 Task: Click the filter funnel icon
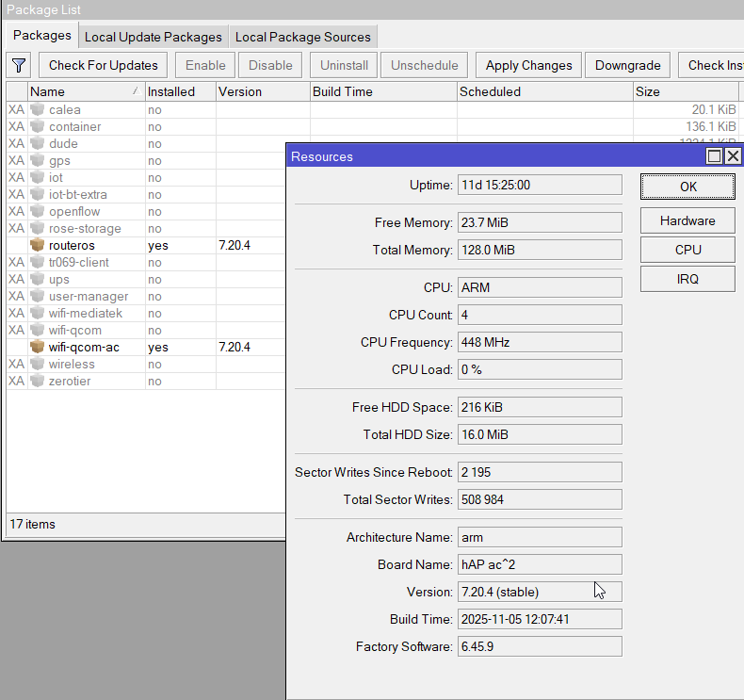[x=19, y=65]
